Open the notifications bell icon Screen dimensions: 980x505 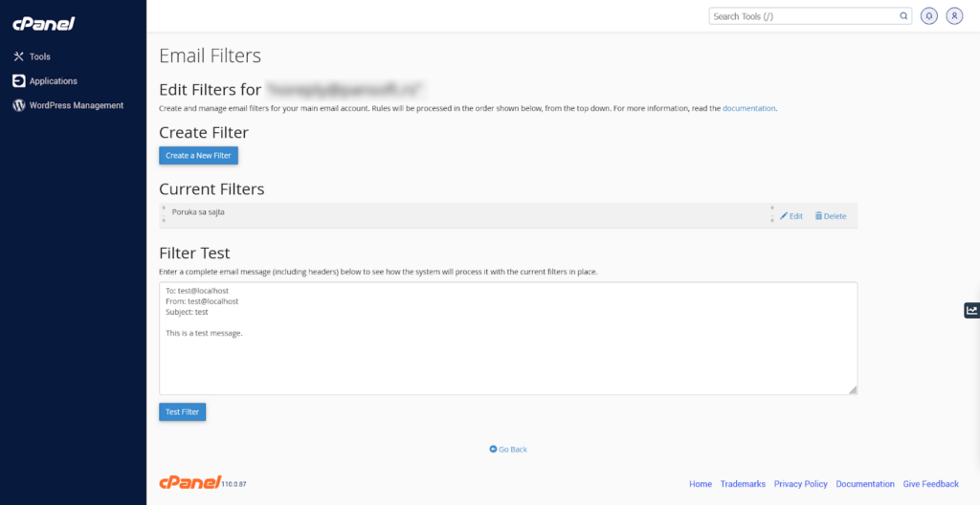(928, 16)
